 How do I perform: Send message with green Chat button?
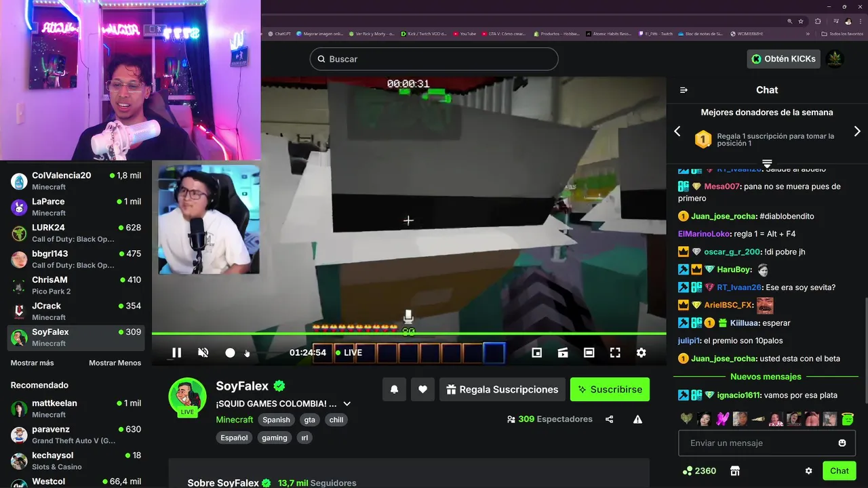839,471
